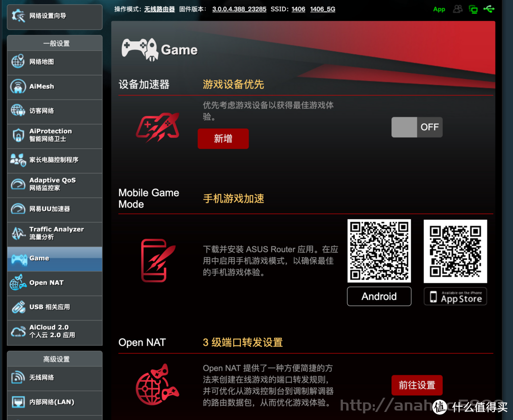This screenshot has height=420, width=513.
Task: Click the SSID 1406 link
Action: 298,9
